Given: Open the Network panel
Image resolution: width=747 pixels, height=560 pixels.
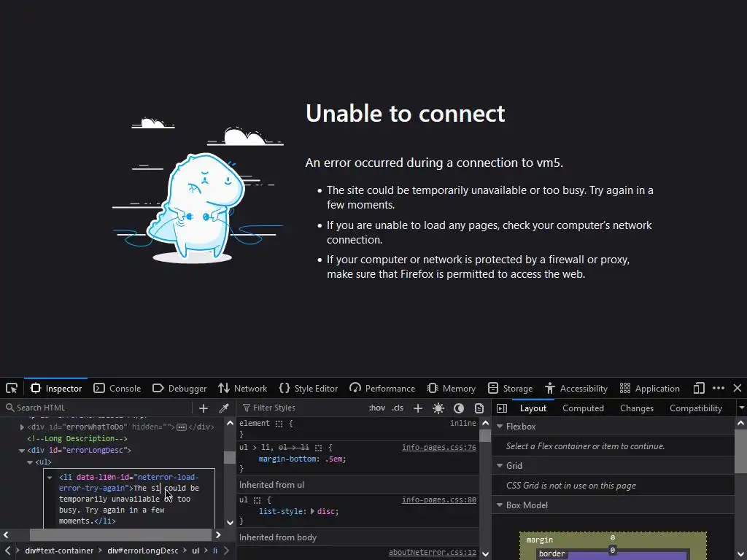Looking at the screenshot, I should (x=243, y=388).
